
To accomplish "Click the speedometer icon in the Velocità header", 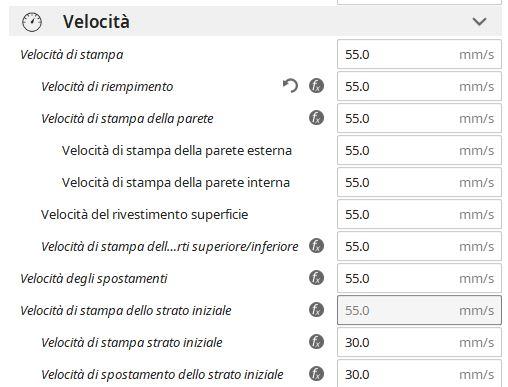I will pyautogui.click(x=32, y=22).
